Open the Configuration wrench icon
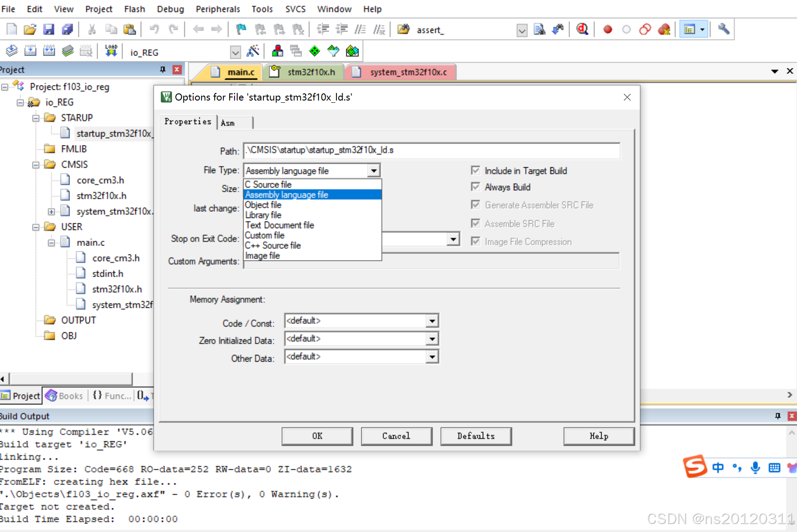Screen dimensions: 797x532 pyautogui.click(x=723, y=29)
